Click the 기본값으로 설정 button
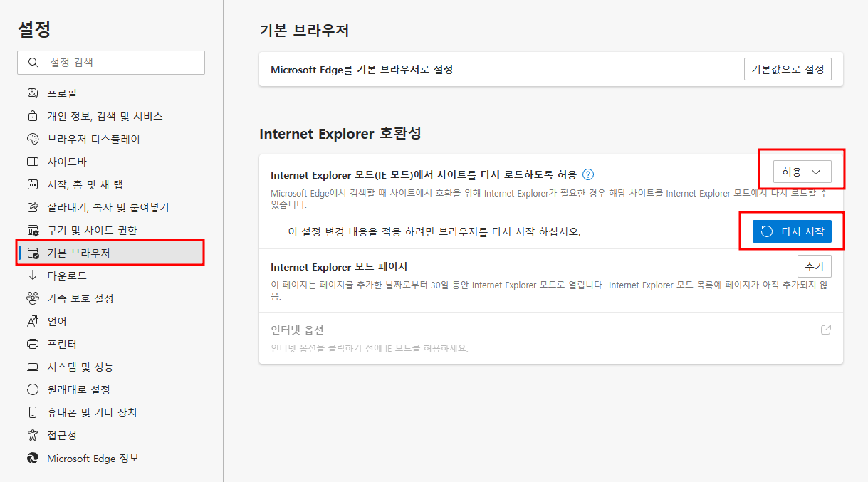Image resolution: width=868 pixels, height=482 pixels. (x=788, y=69)
